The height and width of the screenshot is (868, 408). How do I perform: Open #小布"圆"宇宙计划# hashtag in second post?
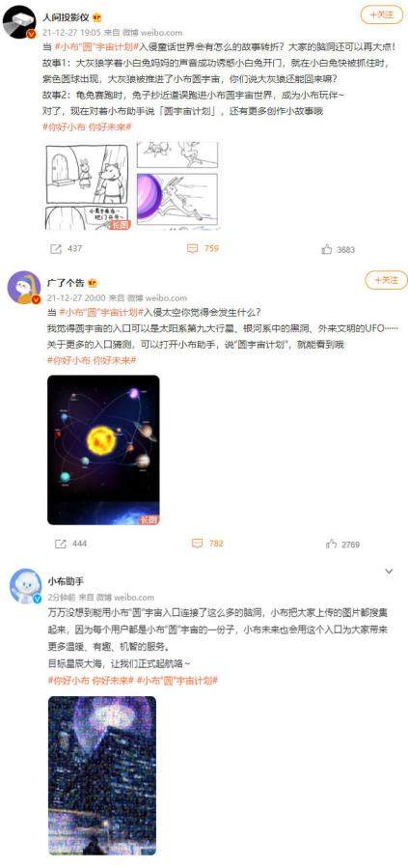101,313
